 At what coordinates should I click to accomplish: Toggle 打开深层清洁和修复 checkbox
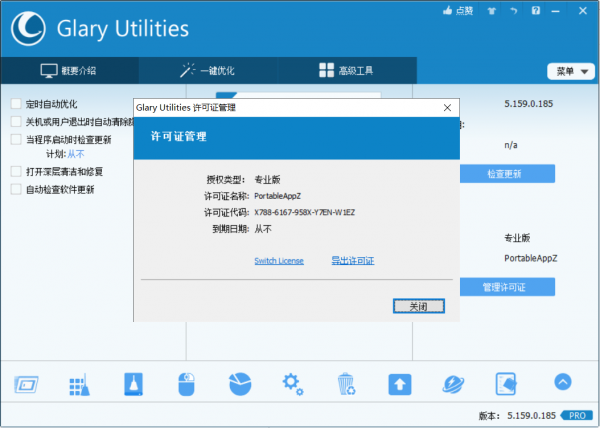coord(16,171)
